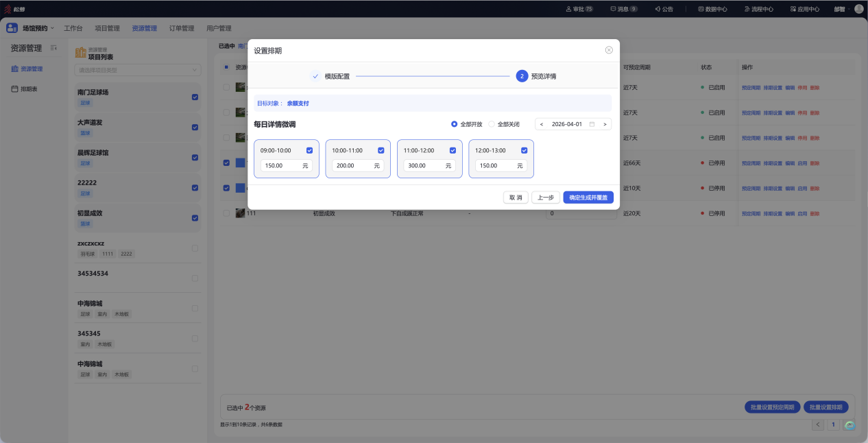Image resolution: width=868 pixels, height=443 pixels.
Task: Switch to 项目管理 tab
Action: pyautogui.click(x=107, y=28)
